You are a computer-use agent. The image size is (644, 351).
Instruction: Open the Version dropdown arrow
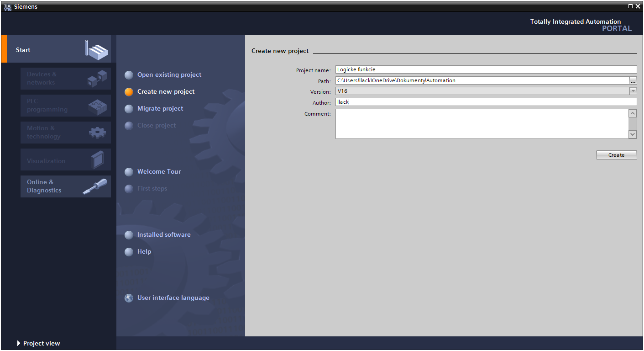point(633,91)
